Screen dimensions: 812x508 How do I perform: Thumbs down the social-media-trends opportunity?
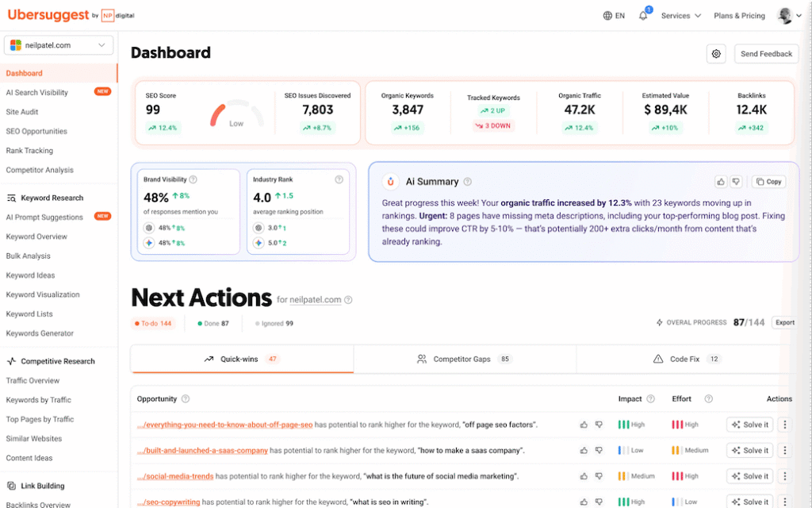(599, 476)
